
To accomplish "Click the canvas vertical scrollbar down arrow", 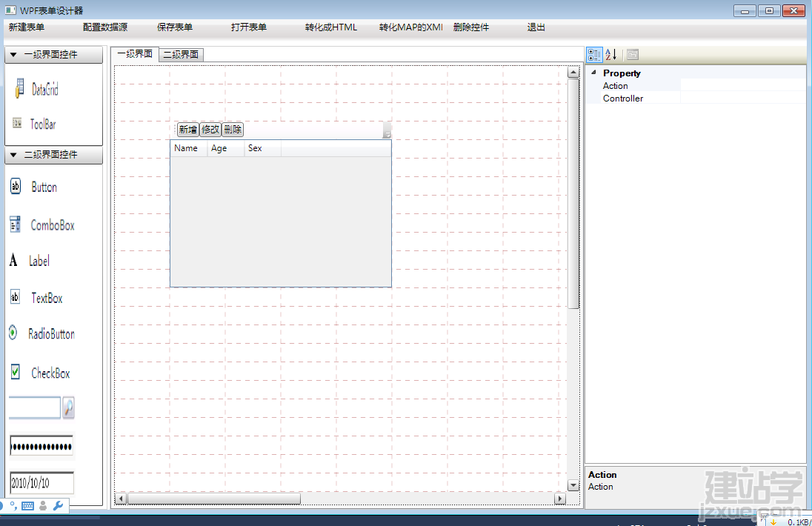I will coord(573,485).
